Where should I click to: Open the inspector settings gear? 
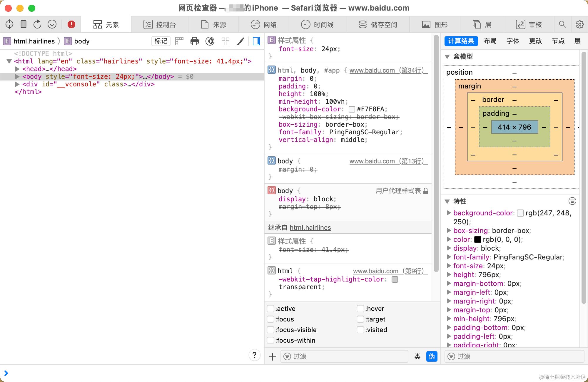tap(579, 24)
